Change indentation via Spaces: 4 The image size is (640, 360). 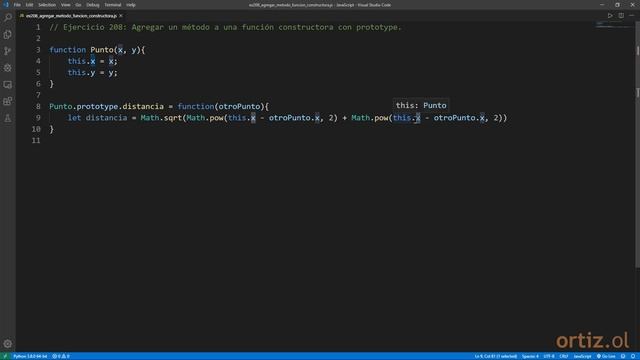(x=530, y=356)
